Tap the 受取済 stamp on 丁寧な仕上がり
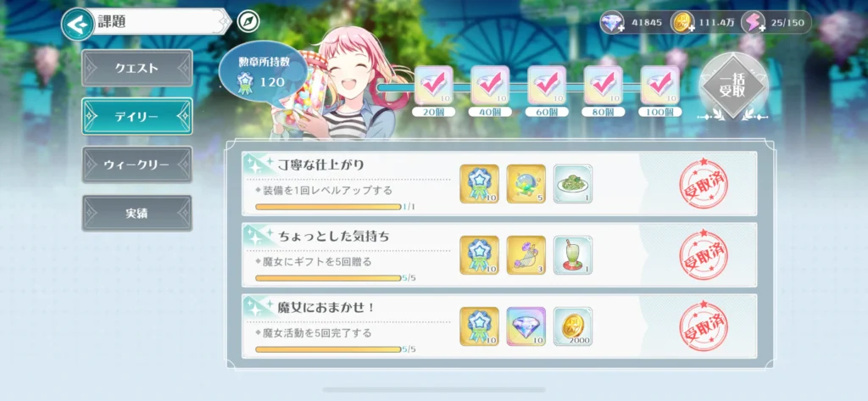This screenshot has width=868, height=401. 704,183
